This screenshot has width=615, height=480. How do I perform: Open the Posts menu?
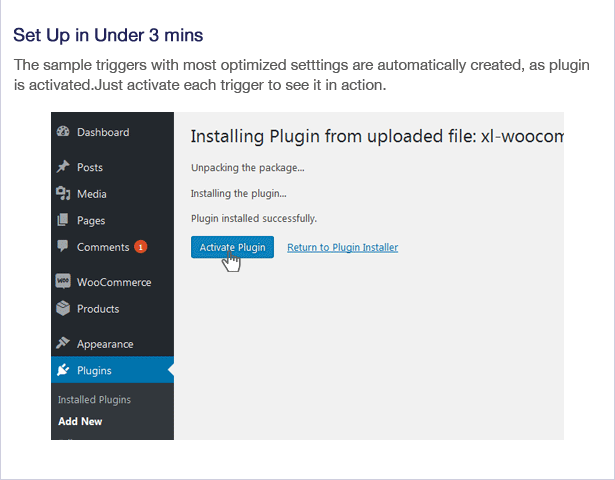point(90,167)
